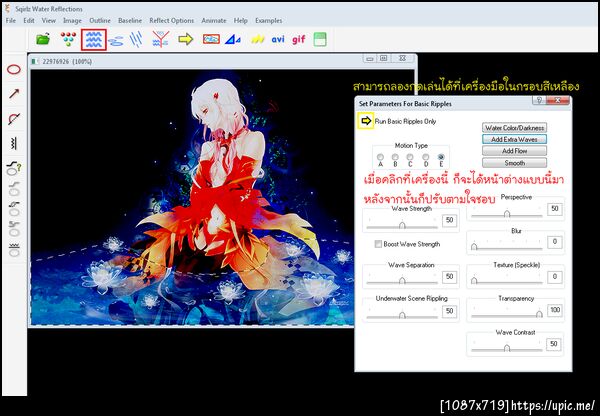Open the View menu
The image size is (600, 416).
coord(49,21)
